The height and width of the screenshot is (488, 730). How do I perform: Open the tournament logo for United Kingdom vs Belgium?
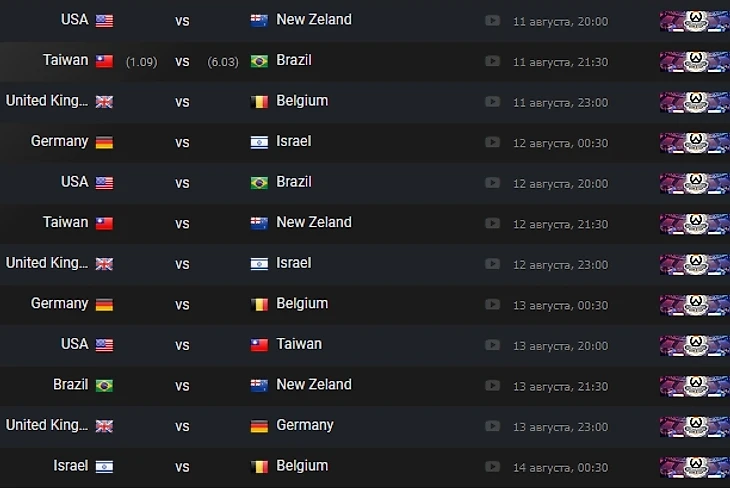[x=694, y=102]
